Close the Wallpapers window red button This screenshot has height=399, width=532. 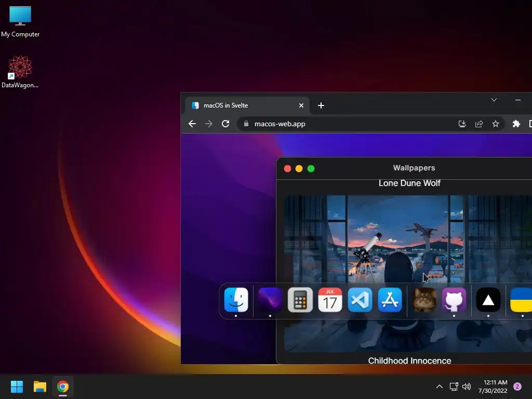287,169
